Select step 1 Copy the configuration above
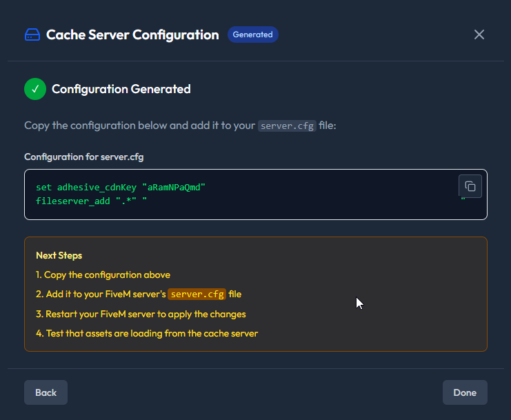The width and height of the screenshot is (511, 420). click(x=103, y=274)
